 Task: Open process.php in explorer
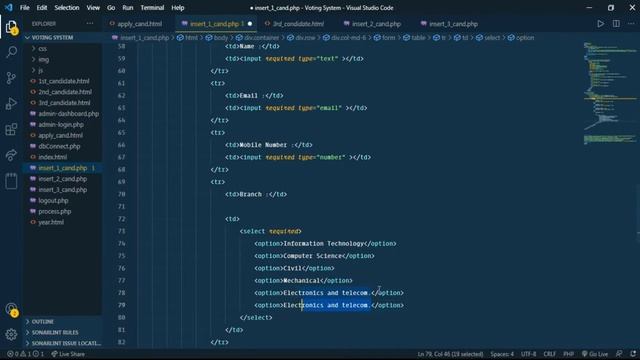click(x=55, y=211)
